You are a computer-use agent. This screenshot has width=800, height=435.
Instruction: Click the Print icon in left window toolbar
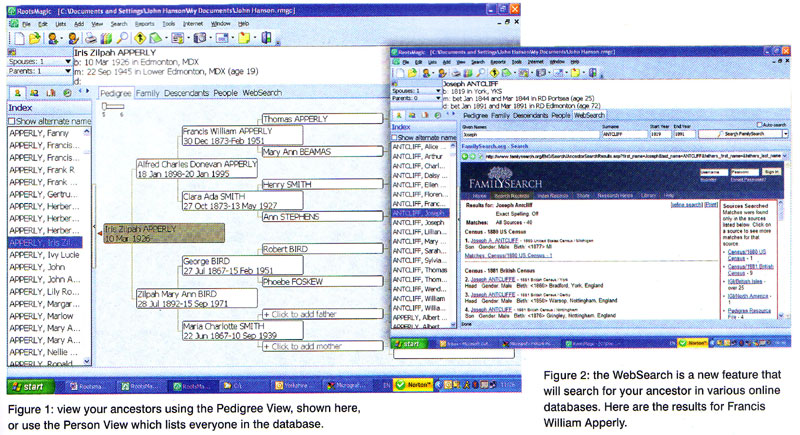point(91,38)
